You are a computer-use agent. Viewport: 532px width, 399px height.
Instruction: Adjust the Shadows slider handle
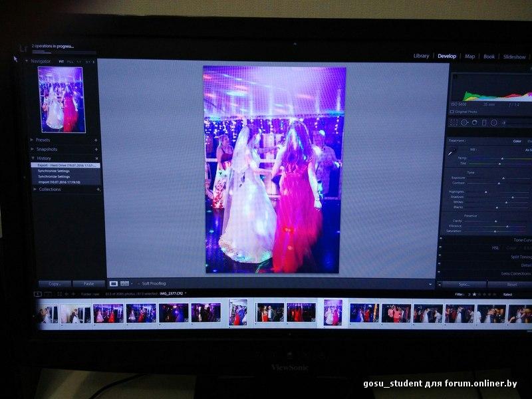(513, 197)
